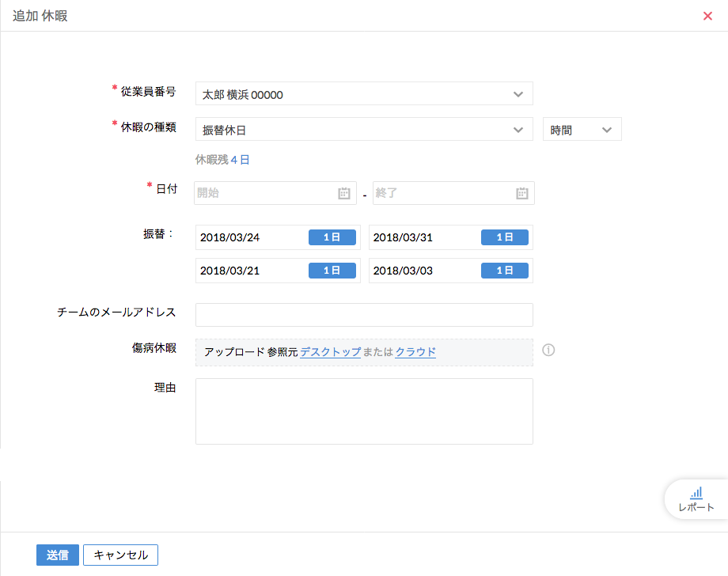Toggle the 1日 badge for 2018/03/03

[x=505, y=271]
